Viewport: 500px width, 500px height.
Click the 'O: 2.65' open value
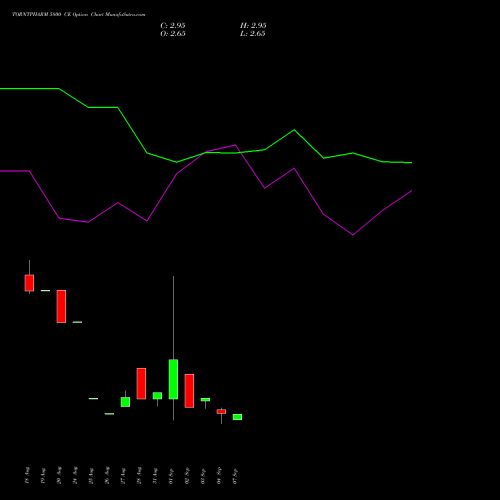(173, 34)
